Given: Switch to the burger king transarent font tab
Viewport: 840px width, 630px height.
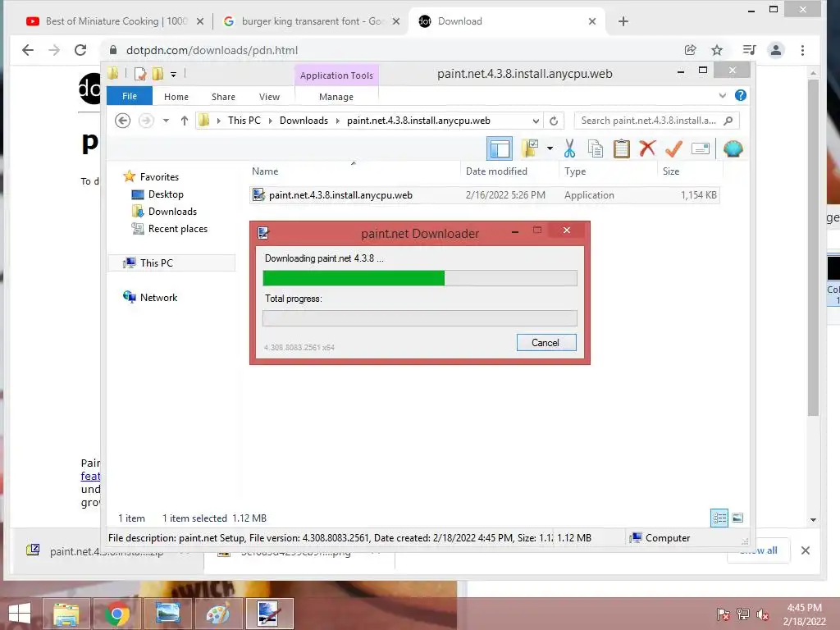Looking at the screenshot, I should pyautogui.click(x=312, y=21).
